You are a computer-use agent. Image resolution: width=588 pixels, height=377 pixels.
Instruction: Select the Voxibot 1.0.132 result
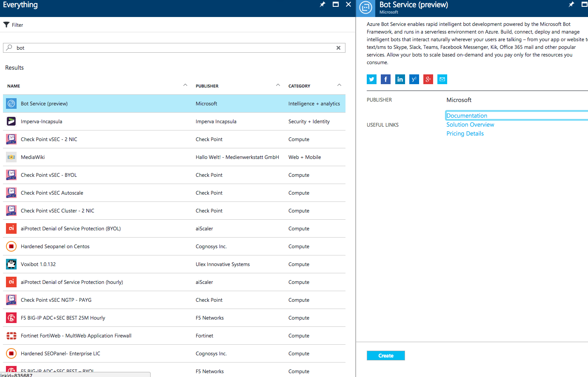174,264
